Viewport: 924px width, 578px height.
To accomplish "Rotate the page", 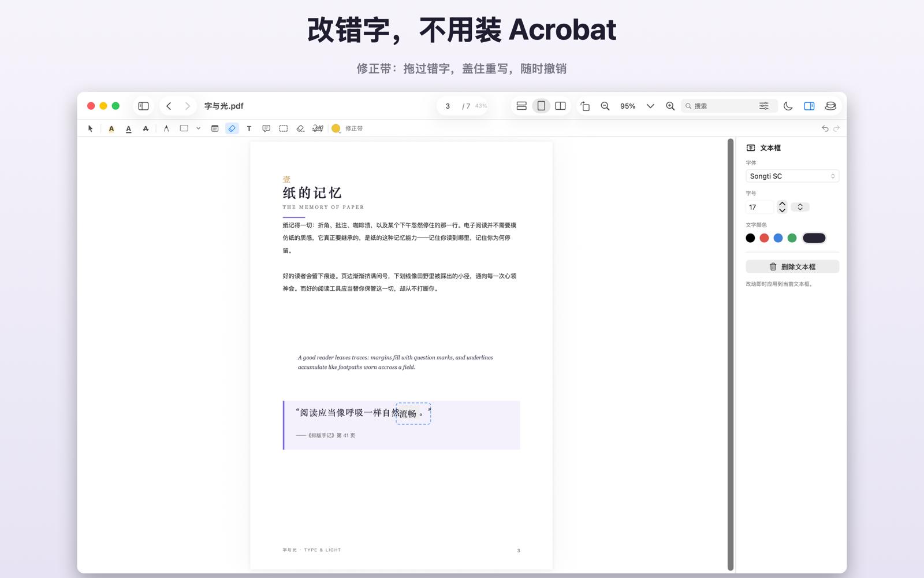I will tap(585, 106).
